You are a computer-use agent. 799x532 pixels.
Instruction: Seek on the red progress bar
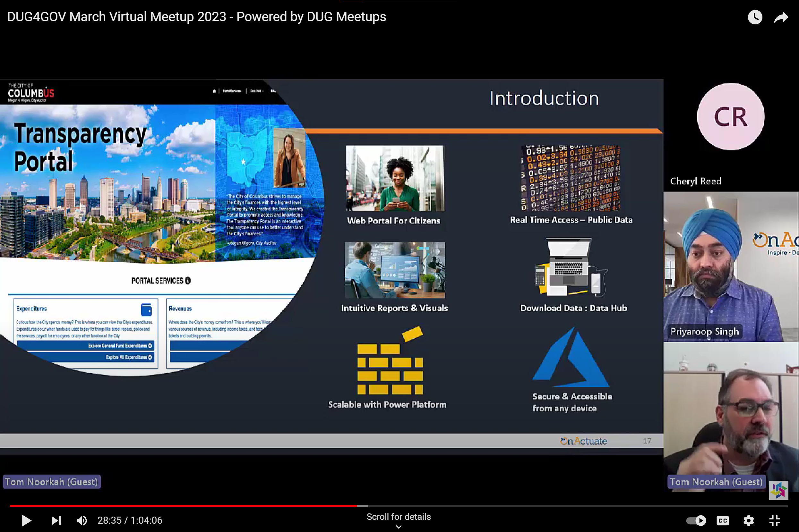pos(183,506)
